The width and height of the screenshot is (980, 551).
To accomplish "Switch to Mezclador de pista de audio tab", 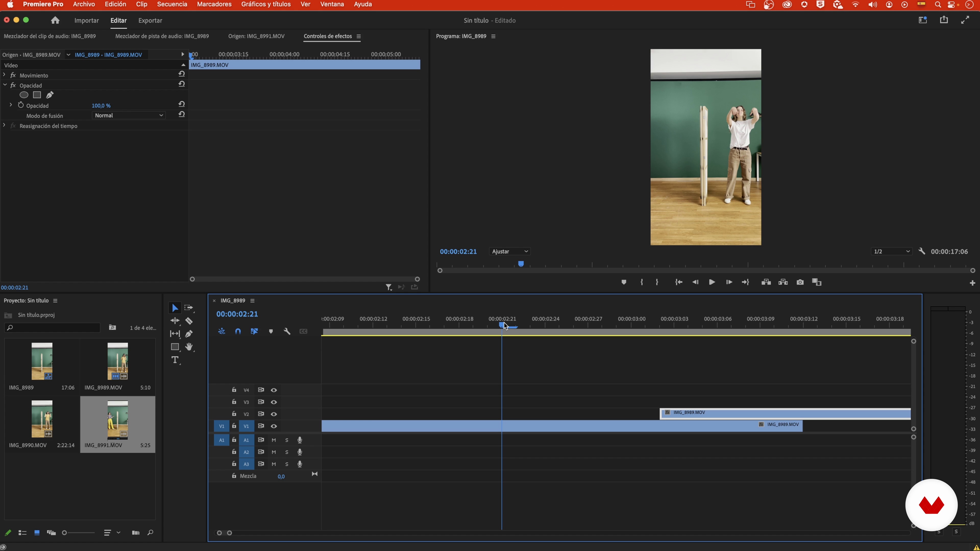I will (x=162, y=36).
